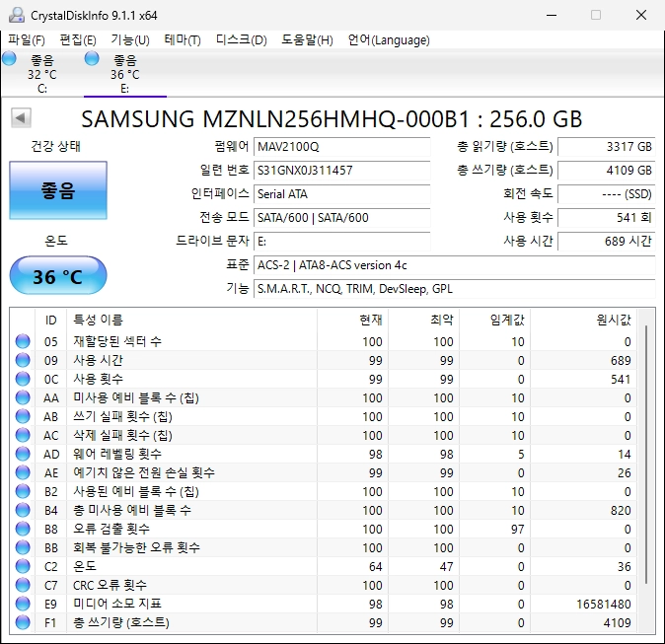Click status orb for attribute AC
This screenshot has height=644, width=665.
point(23,435)
